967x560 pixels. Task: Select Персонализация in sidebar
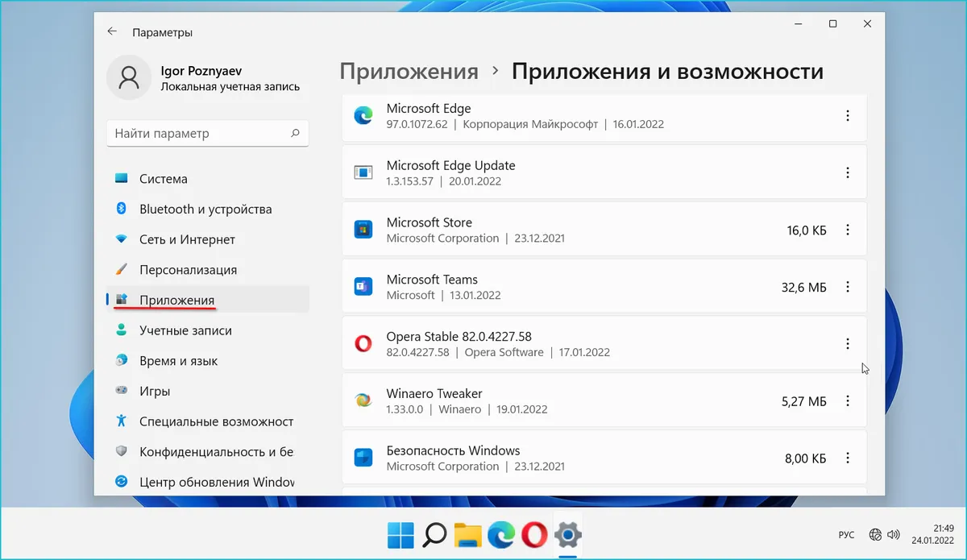point(208,270)
